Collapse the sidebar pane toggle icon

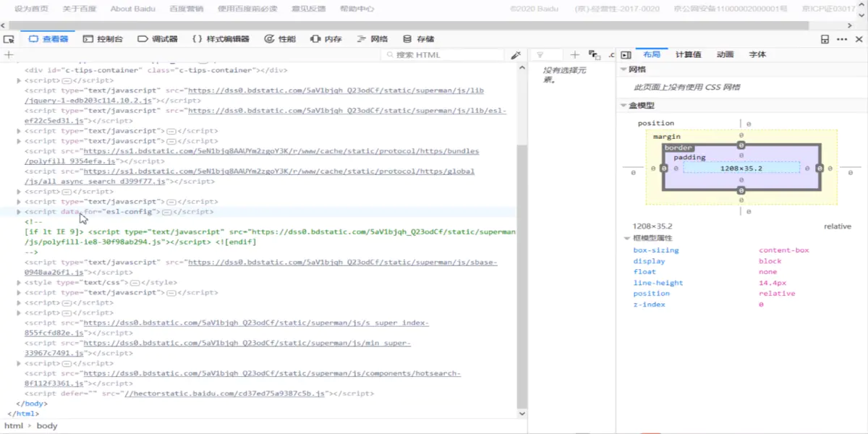626,55
